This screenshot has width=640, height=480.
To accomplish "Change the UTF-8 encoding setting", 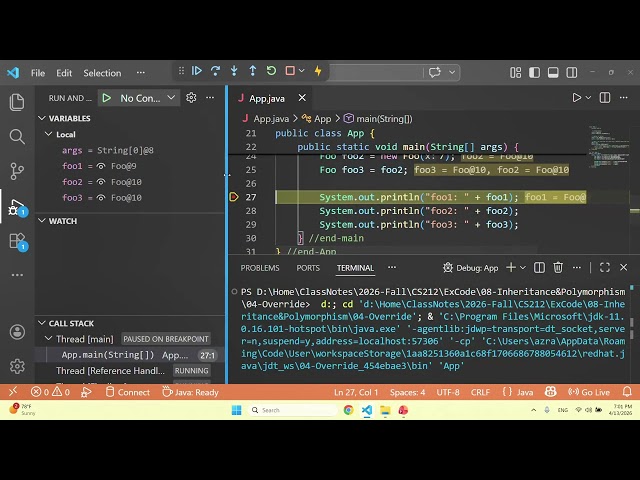I will pos(448,392).
